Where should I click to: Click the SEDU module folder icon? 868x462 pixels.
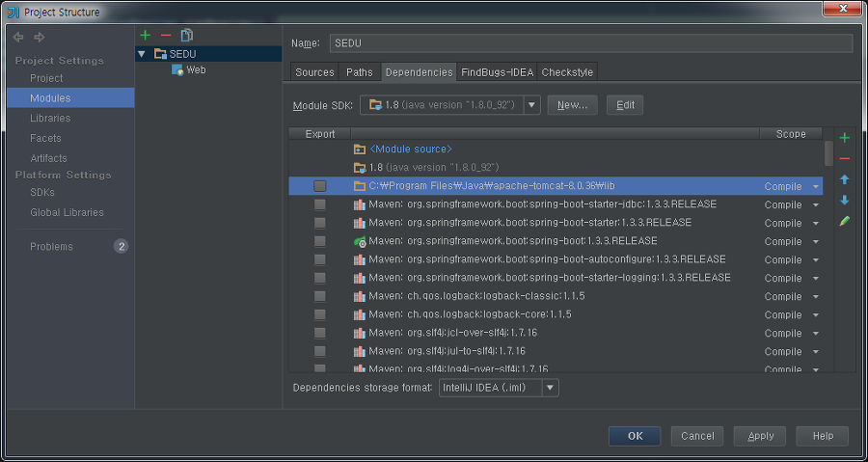tap(160, 54)
